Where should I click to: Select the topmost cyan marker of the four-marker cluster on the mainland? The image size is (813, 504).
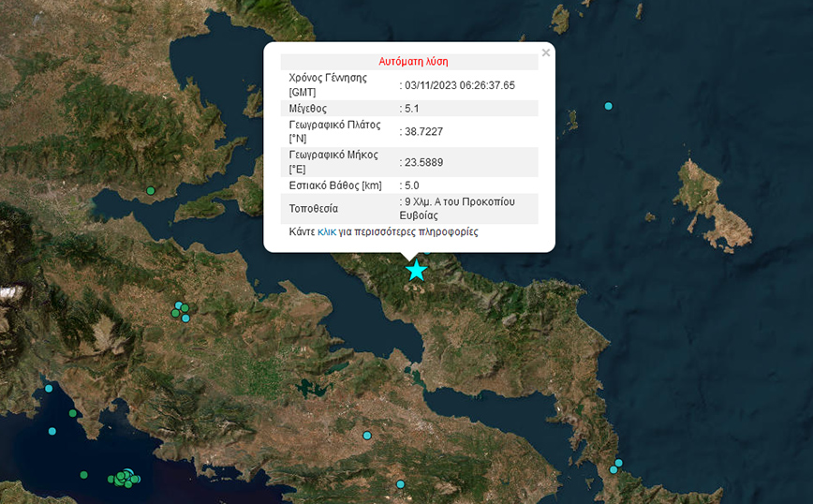pyautogui.click(x=178, y=304)
